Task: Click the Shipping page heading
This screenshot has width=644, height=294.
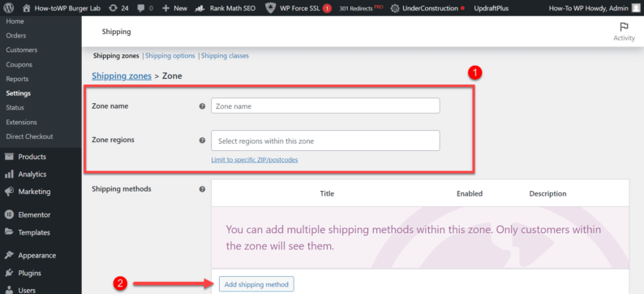Action: (116, 32)
